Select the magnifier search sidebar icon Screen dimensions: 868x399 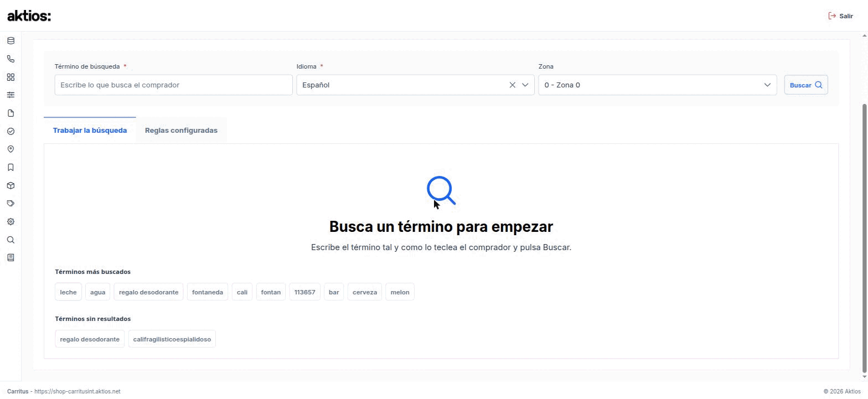point(11,240)
